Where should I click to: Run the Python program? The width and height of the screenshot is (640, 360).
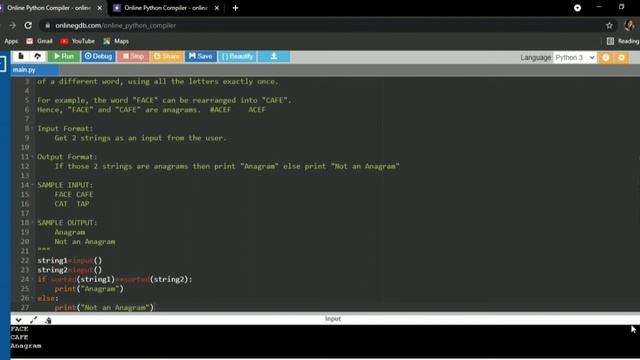point(64,56)
